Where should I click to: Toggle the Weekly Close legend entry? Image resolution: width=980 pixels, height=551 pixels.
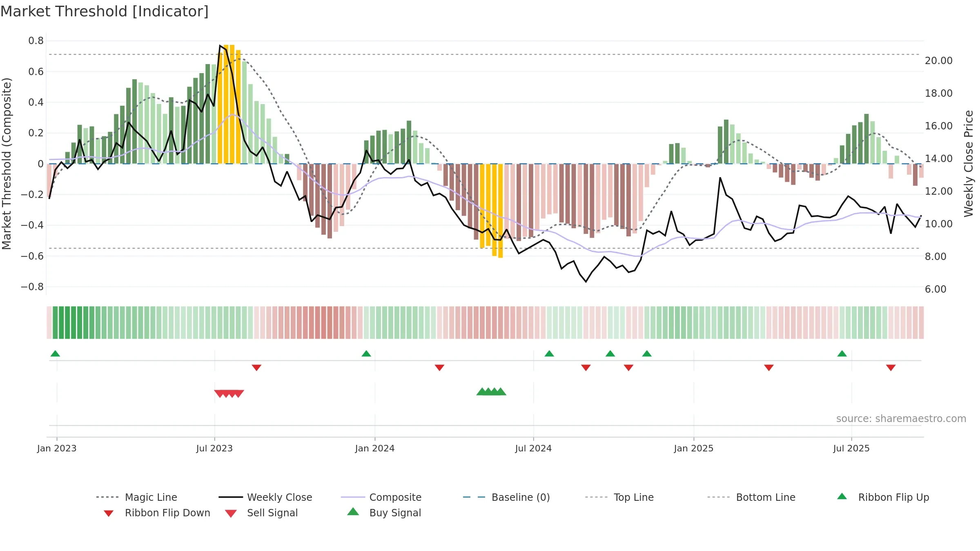click(265, 497)
